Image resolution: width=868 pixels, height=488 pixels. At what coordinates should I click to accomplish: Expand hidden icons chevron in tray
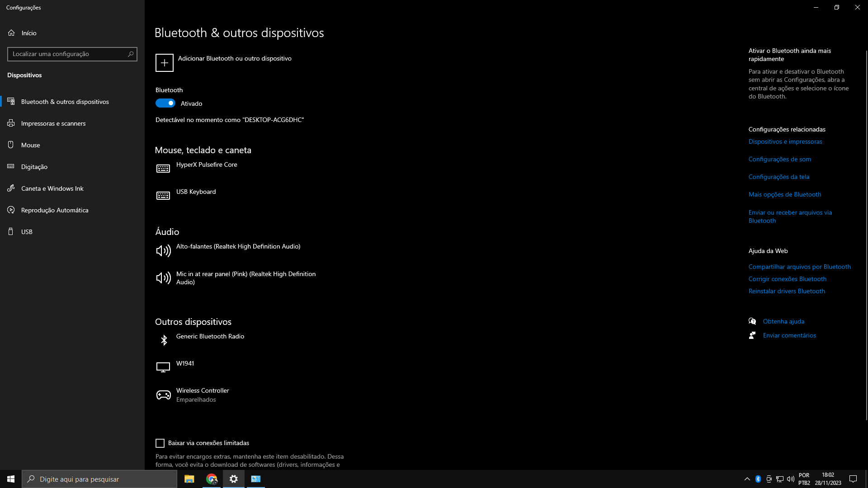pyautogui.click(x=747, y=479)
